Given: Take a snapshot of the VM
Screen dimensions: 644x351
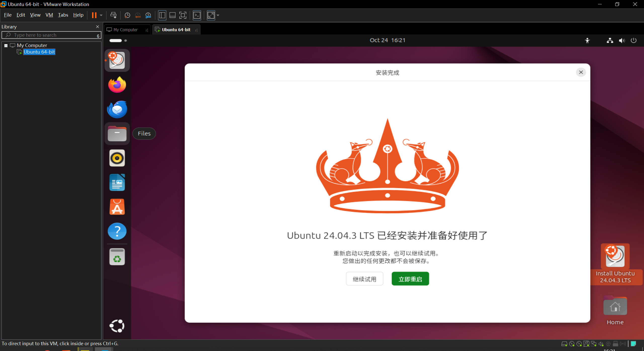Looking at the screenshot, I should pyautogui.click(x=127, y=15).
